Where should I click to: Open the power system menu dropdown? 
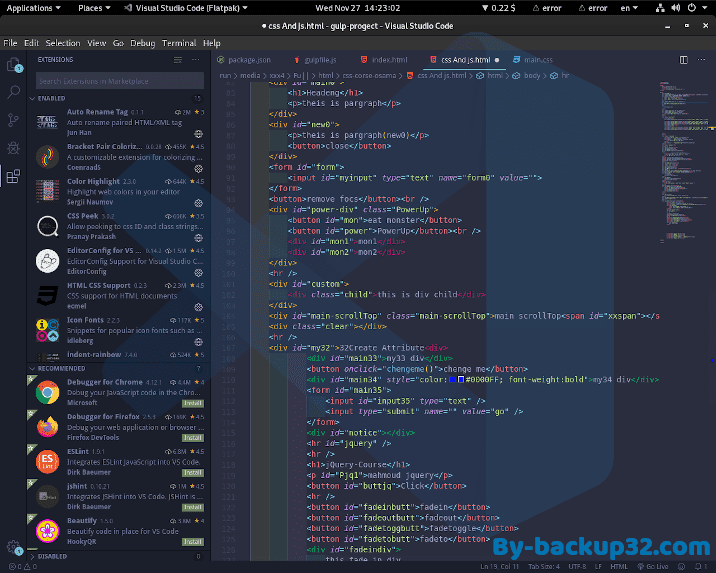tap(697, 8)
